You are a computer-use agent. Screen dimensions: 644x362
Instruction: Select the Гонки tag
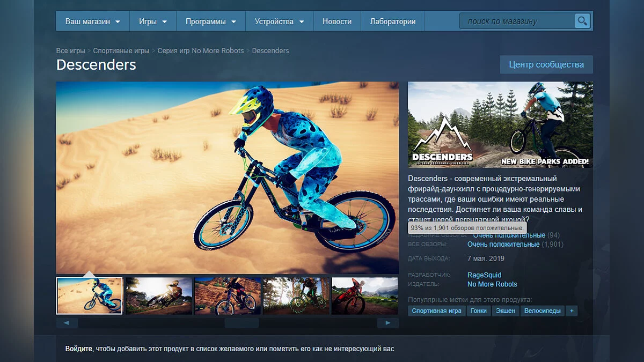coord(478,311)
